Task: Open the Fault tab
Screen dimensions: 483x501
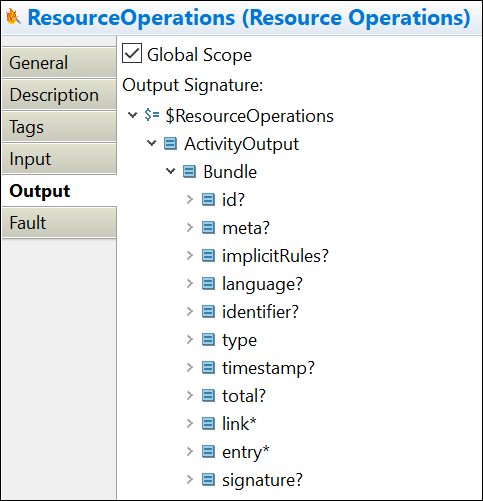Action: [x=59, y=222]
